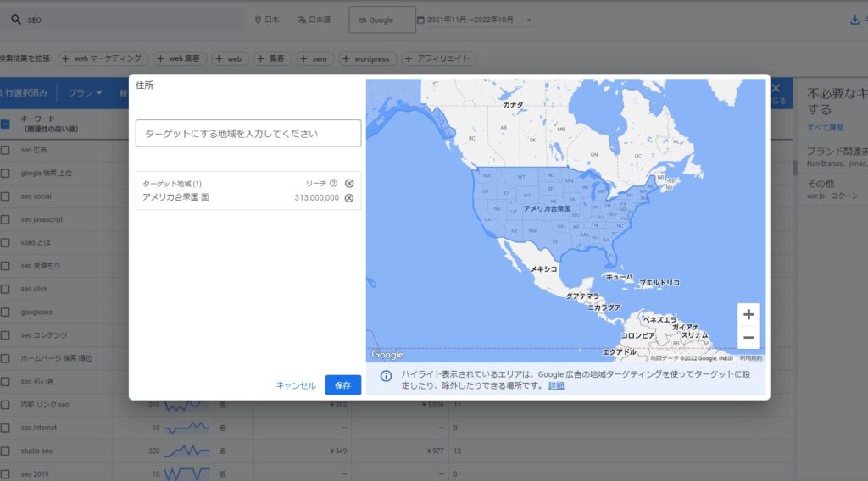Viewport: 868px width, 481px height.
Task: Expand the その他 refine group
Action: pos(832,189)
